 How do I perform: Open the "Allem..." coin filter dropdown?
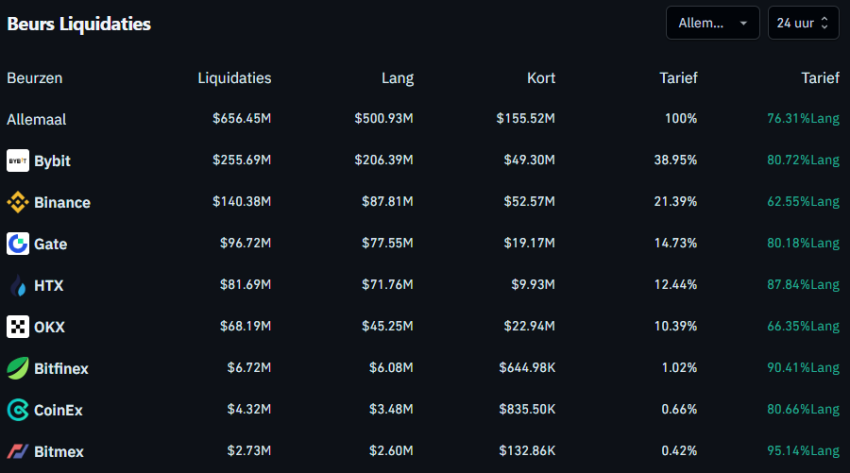click(x=712, y=23)
